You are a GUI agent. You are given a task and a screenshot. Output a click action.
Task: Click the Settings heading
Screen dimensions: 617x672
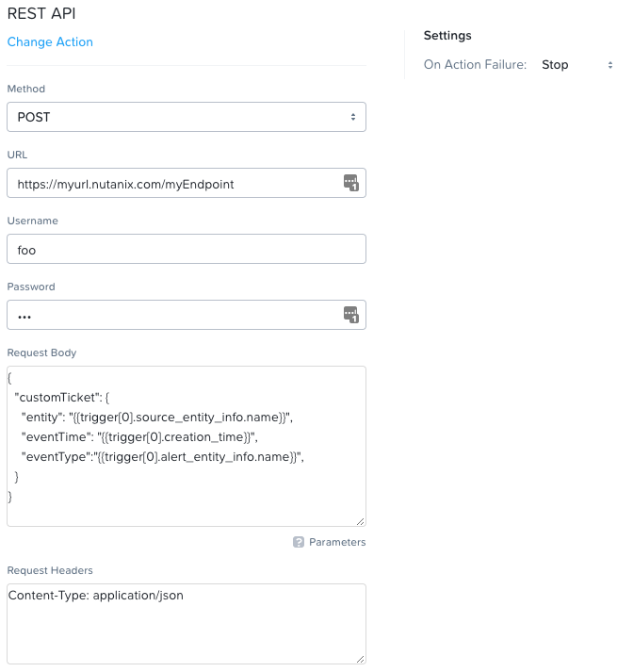[447, 36]
